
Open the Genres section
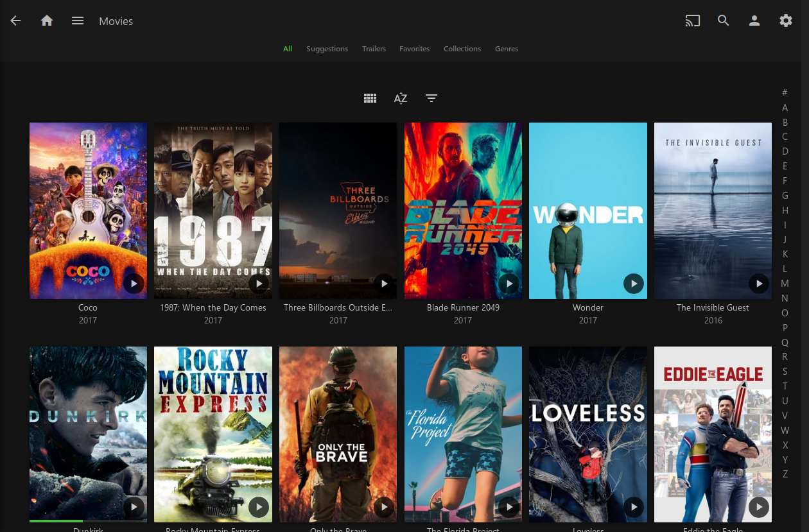(507, 48)
